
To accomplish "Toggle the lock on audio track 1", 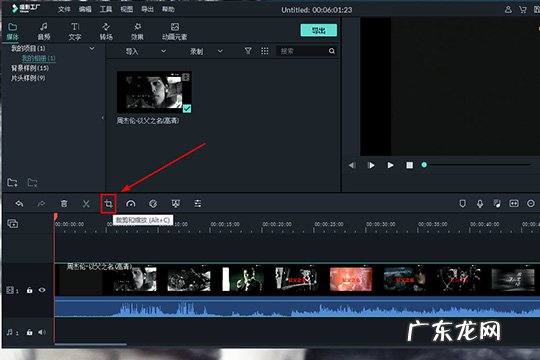I will (x=30, y=332).
